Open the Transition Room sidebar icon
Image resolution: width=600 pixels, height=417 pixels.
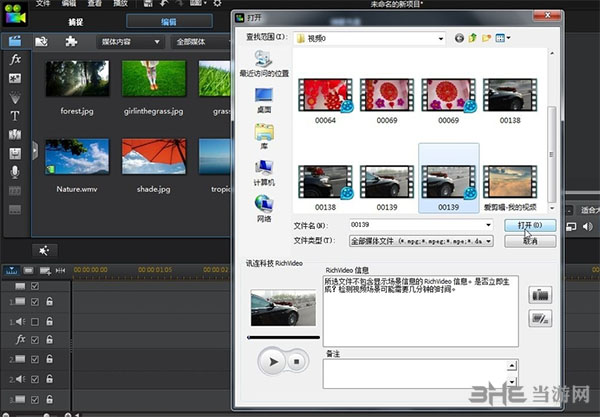tap(15, 134)
